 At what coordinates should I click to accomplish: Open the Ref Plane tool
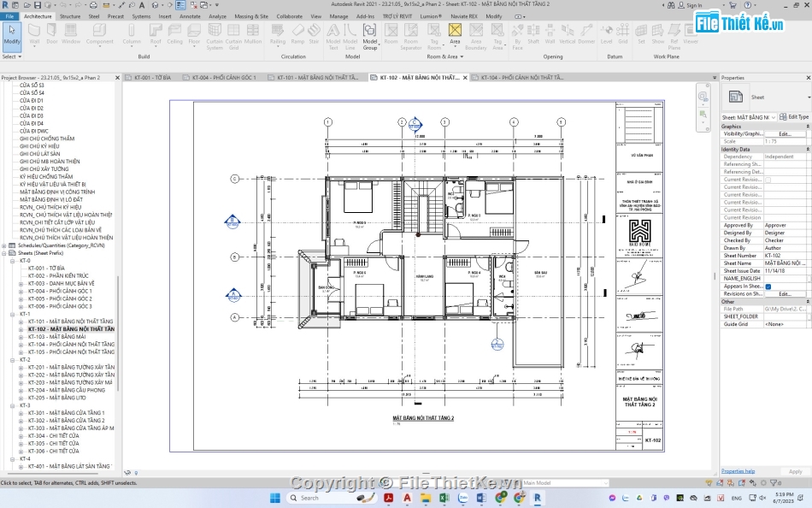coord(674,37)
